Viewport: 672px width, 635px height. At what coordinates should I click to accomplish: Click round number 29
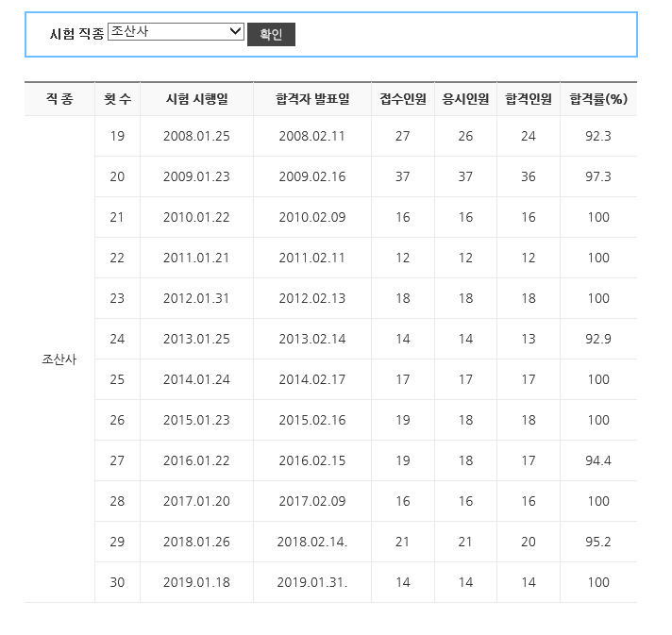click(x=117, y=542)
